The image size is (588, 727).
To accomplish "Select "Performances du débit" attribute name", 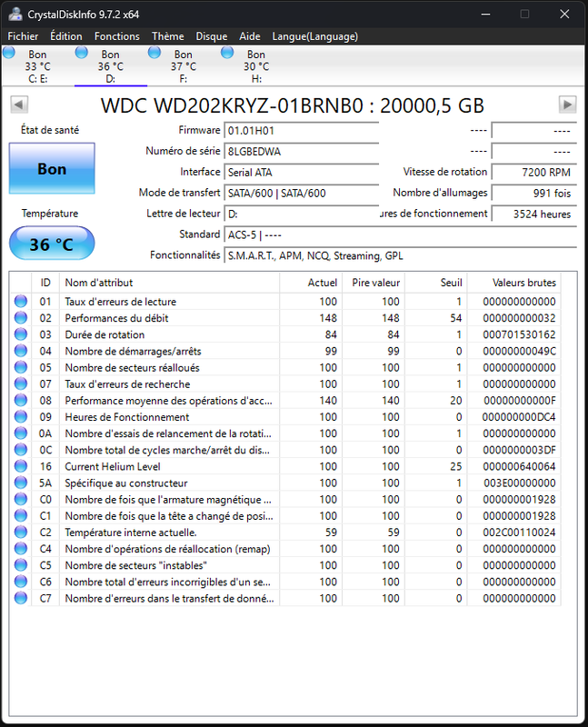I will click(x=116, y=318).
